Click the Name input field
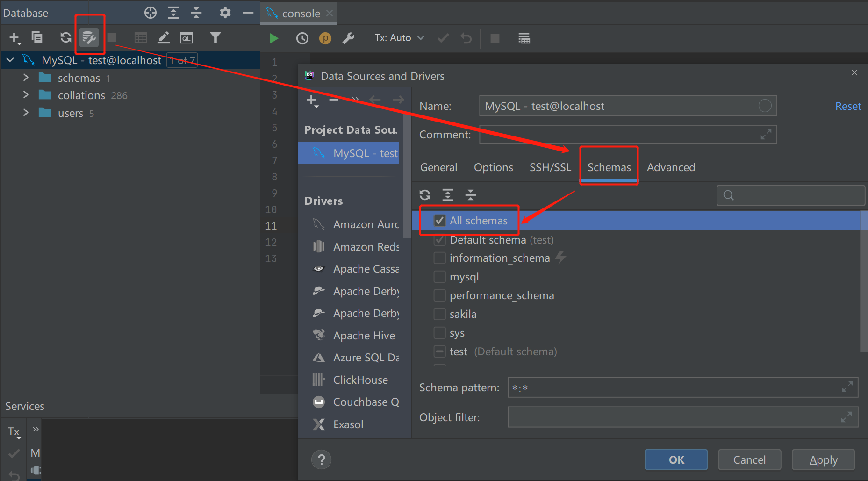 628,106
